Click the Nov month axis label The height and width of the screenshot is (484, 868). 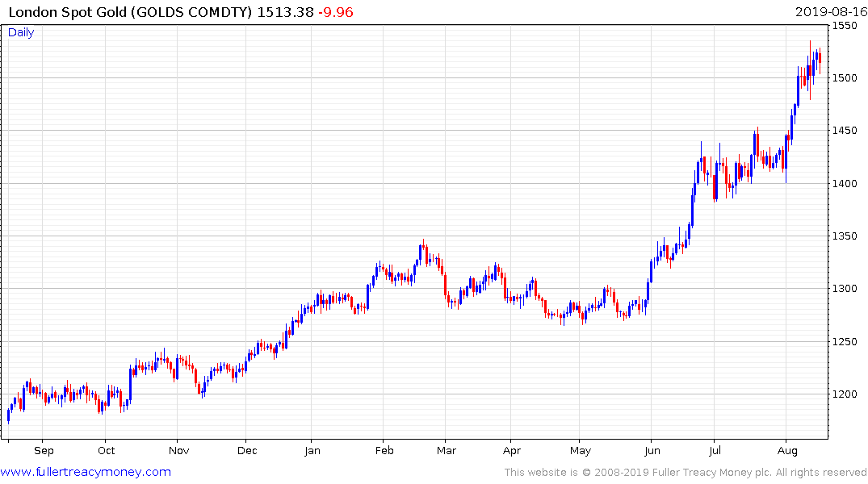click(178, 451)
